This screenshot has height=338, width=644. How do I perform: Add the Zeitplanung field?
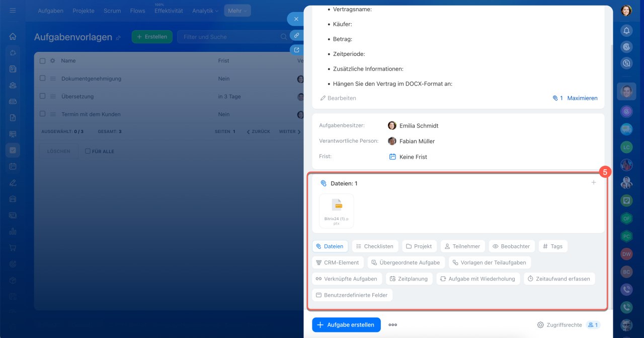409,279
